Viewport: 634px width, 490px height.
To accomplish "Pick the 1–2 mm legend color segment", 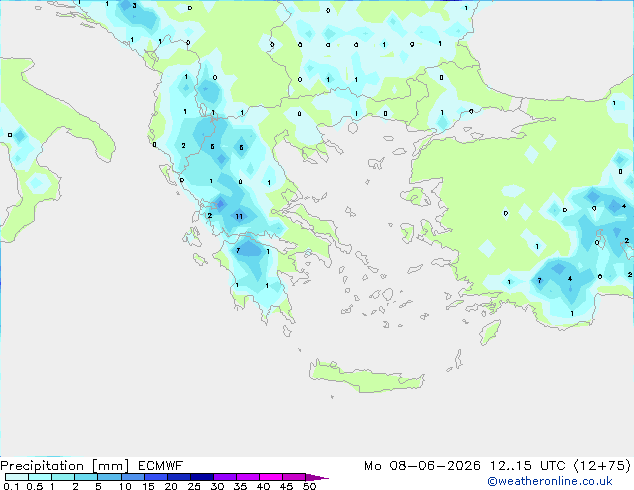I will [x=63, y=477].
